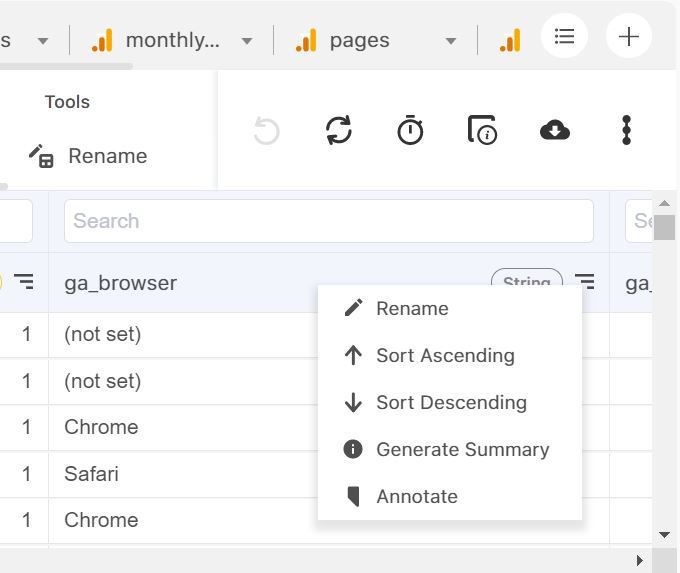
Task: Choose Rename from the context menu
Action: point(450,308)
